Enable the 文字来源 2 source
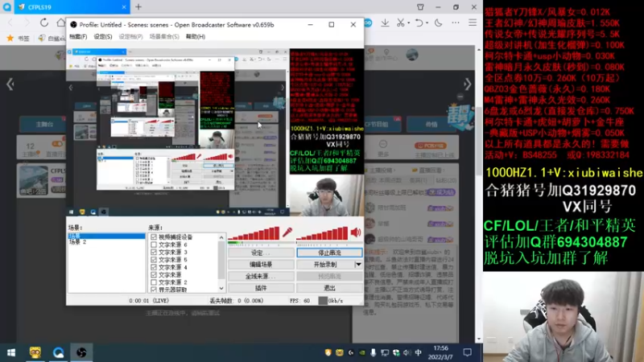 click(x=154, y=282)
